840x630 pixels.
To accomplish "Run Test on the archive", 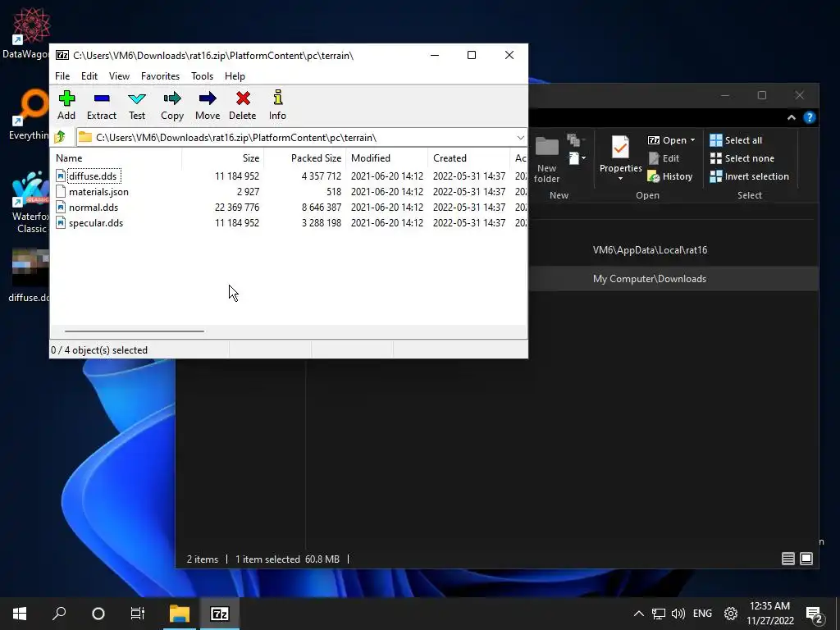I will coord(137,98).
